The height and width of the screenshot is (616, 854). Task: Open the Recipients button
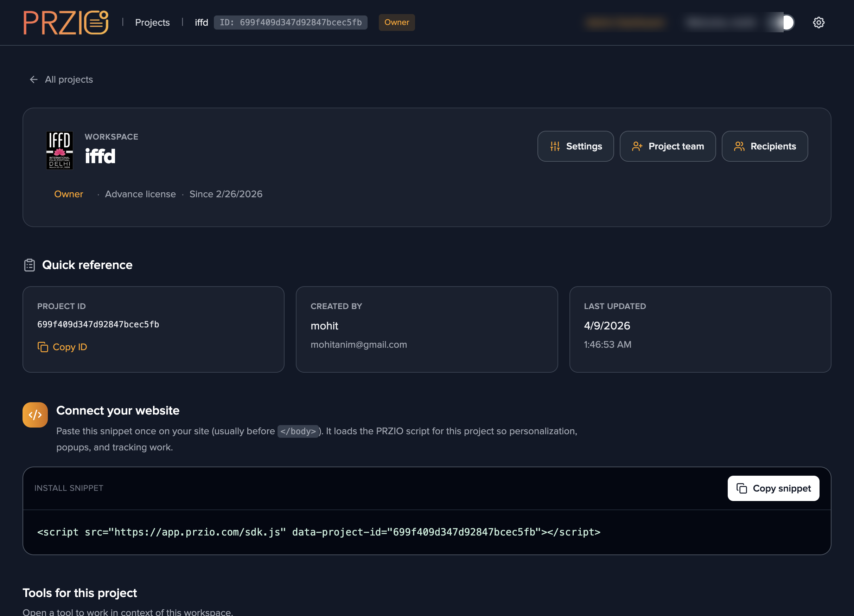[765, 146]
